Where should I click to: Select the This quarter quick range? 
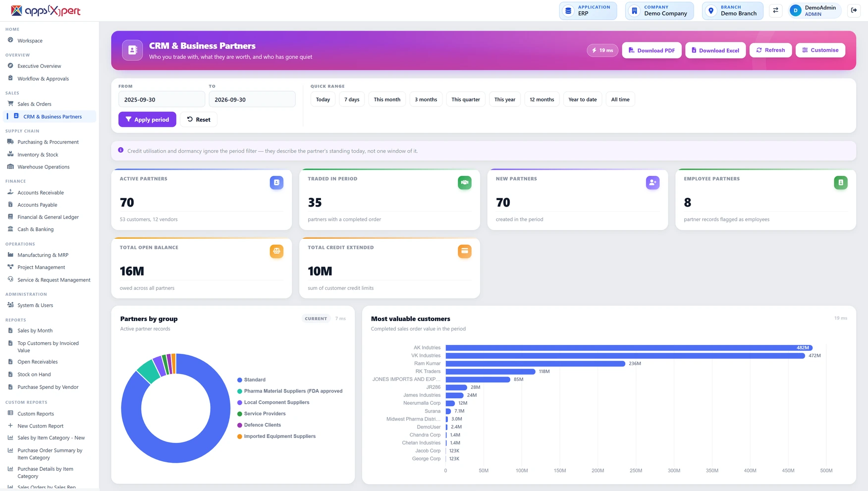click(x=466, y=99)
